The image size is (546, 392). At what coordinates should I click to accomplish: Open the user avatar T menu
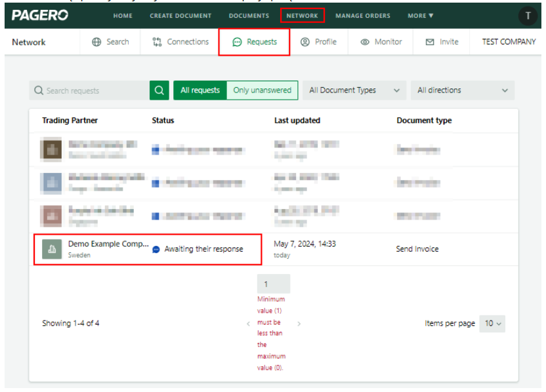pyautogui.click(x=528, y=16)
